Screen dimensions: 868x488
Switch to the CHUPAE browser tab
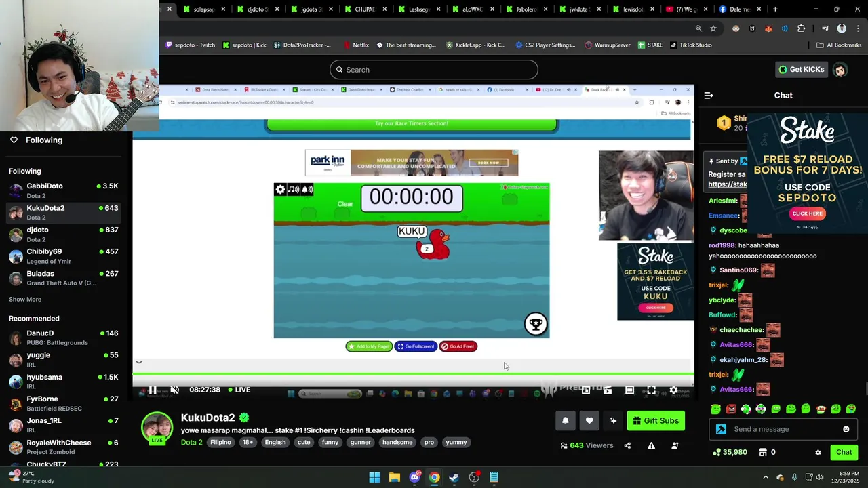366,9
